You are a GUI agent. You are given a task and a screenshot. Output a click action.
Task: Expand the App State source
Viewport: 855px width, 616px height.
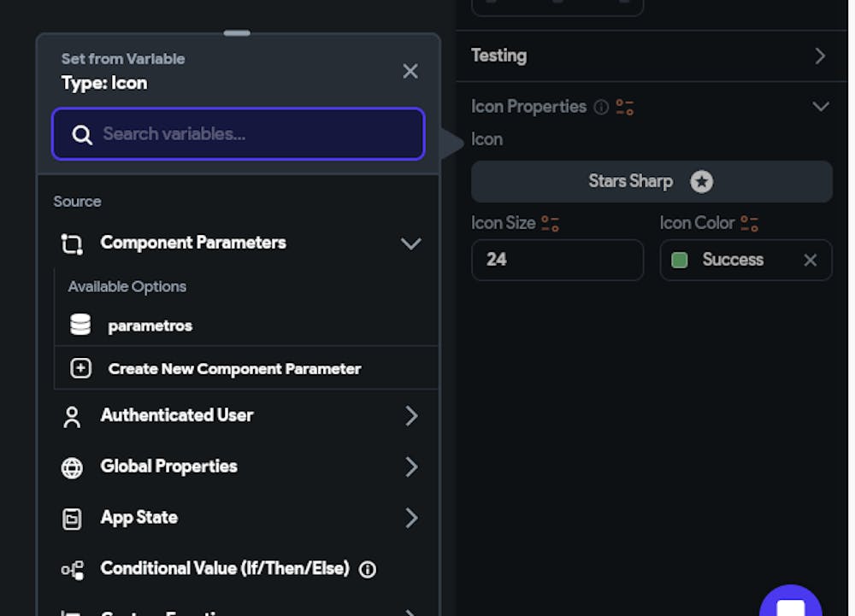pos(411,518)
